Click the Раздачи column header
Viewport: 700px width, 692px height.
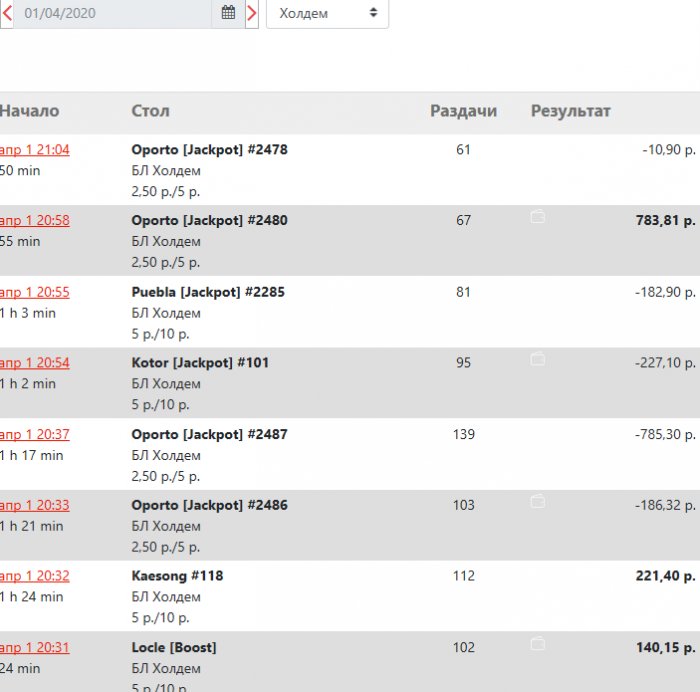pyautogui.click(x=463, y=111)
